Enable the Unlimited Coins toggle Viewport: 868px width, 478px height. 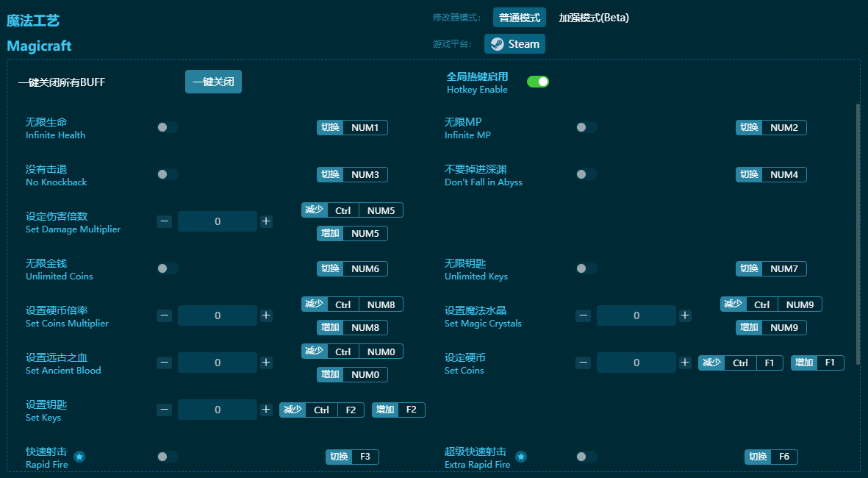pyautogui.click(x=167, y=268)
